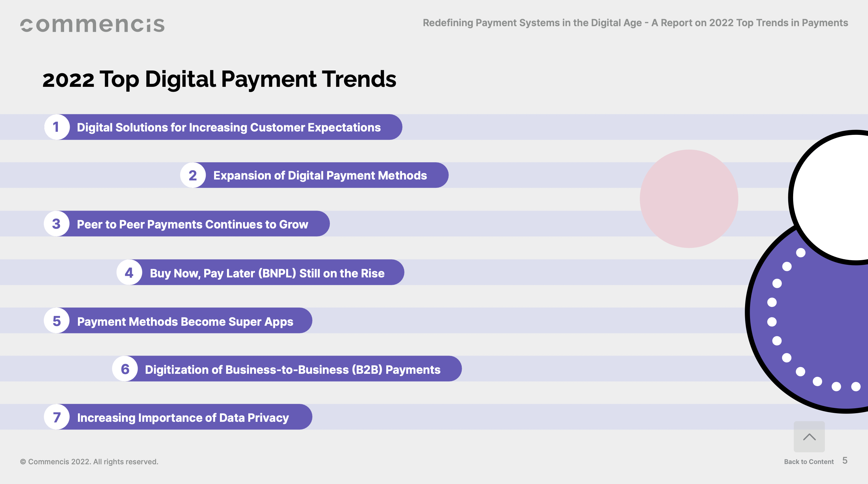The width and height of the screenshot is (868, 484).
Task: Go to Buy Now, Pay Later section
Action: (267, 273)
